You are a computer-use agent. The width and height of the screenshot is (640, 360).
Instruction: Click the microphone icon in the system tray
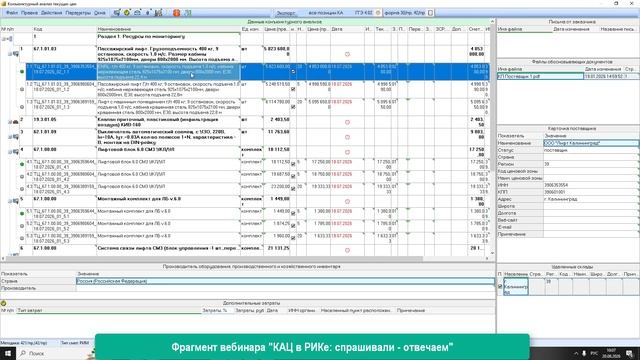(584, 353)
